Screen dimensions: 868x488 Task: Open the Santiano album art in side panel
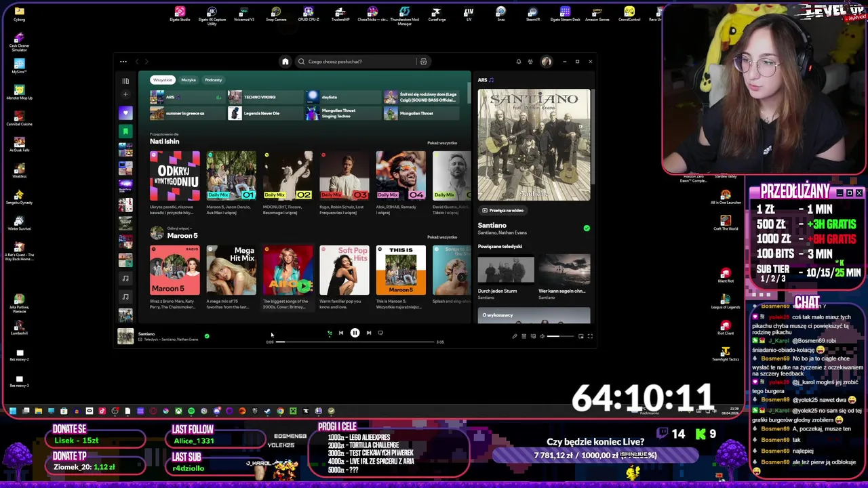point(534,144)
